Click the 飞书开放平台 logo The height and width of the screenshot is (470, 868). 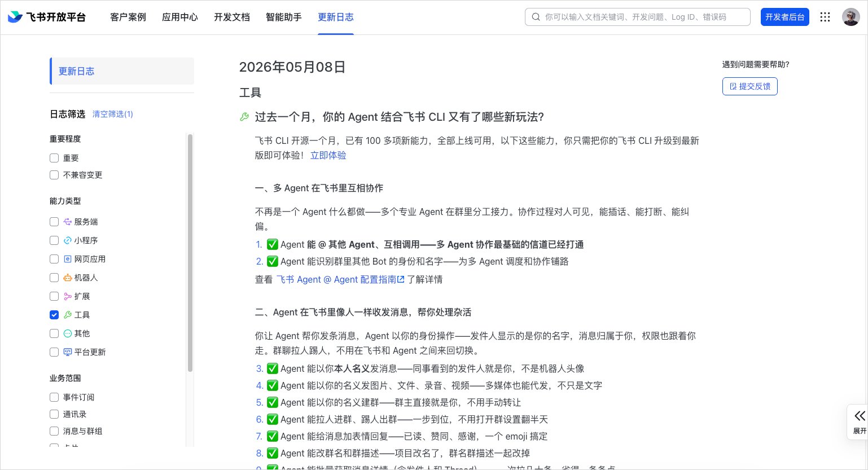coord(46,17)
